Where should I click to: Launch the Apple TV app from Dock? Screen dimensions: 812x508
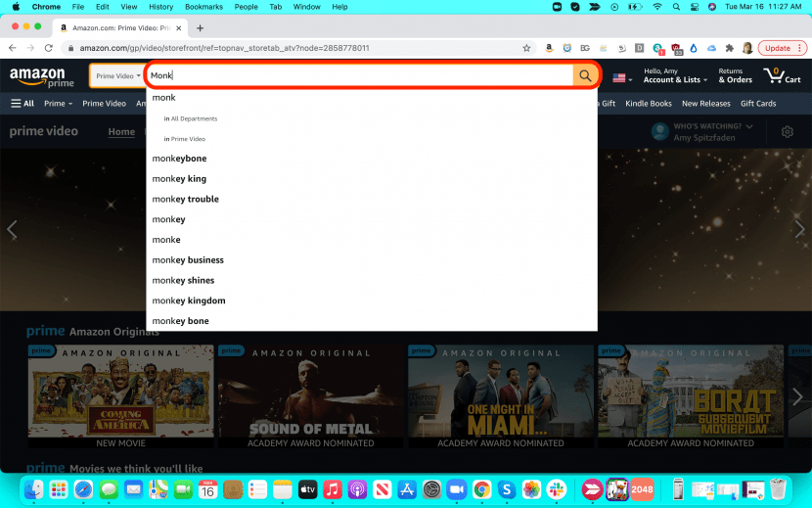tap(307, 489)
